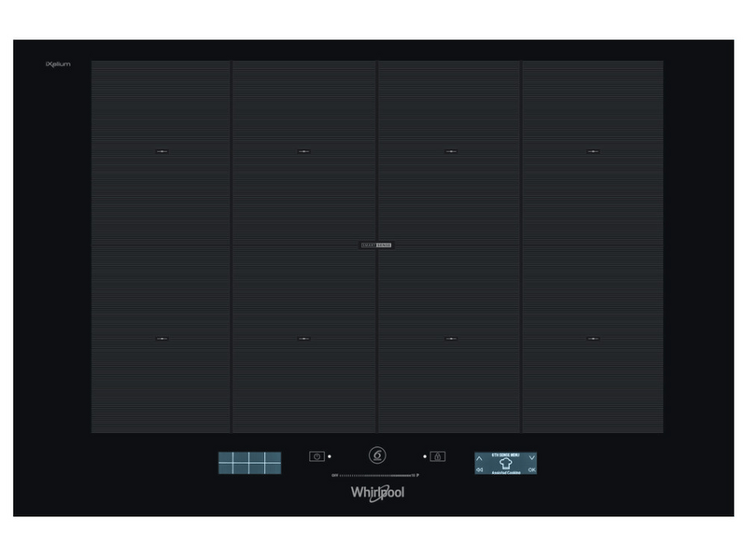Toggle the padlock key lock control
Image resolution: width=747 pixels, height=560 pixels.
(438, 456)
